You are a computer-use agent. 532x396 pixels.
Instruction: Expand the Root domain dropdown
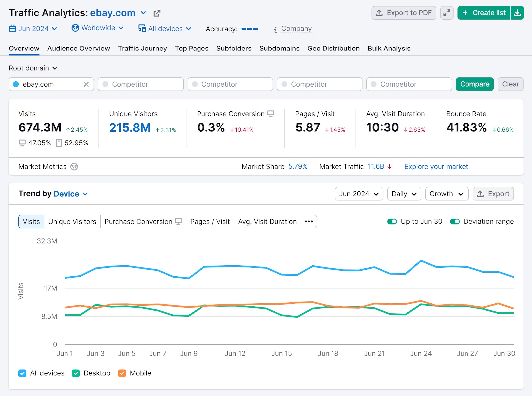[33, 68]
